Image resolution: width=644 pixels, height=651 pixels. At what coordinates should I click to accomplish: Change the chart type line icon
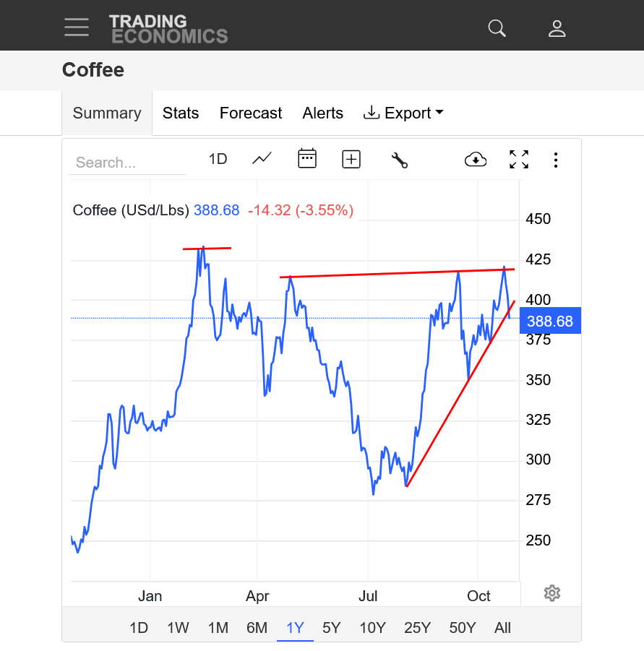262,159
